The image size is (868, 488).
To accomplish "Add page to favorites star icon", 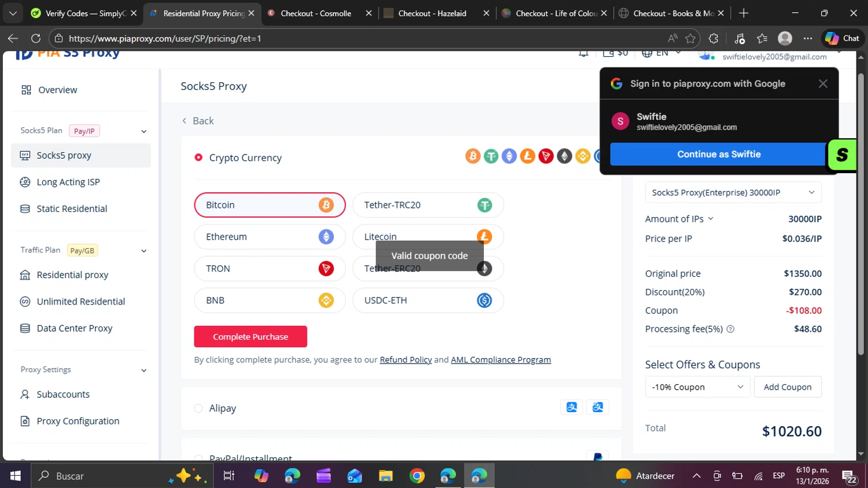I will tap(690, 38).
